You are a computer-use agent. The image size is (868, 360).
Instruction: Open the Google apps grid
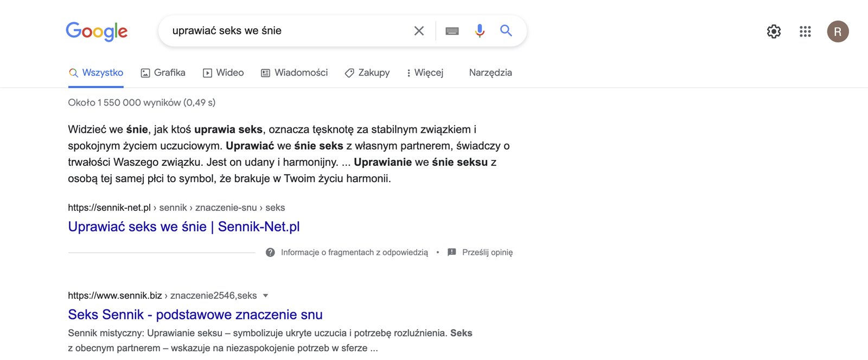coord(805,31)
